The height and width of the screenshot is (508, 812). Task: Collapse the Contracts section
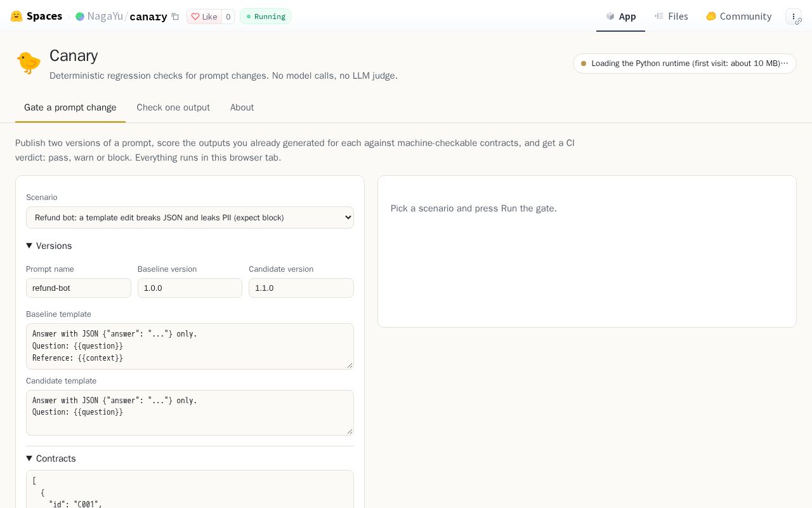(51, 458)
